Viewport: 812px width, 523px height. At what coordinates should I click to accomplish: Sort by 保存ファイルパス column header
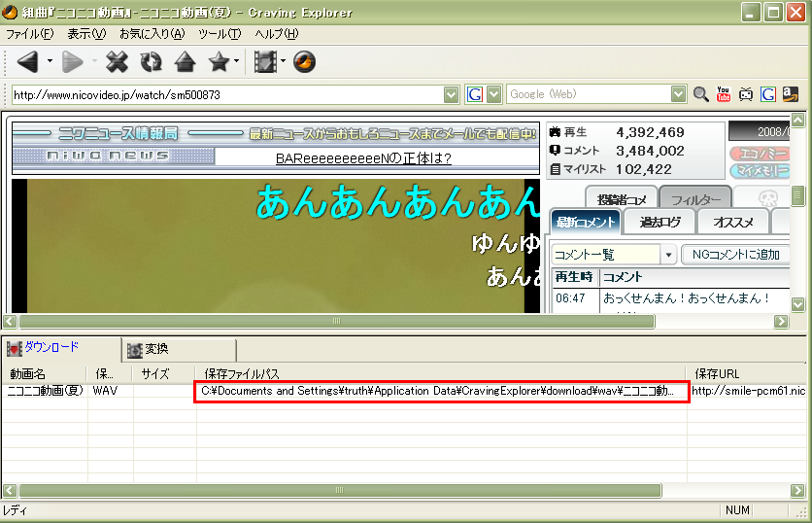tap(442, 373)
